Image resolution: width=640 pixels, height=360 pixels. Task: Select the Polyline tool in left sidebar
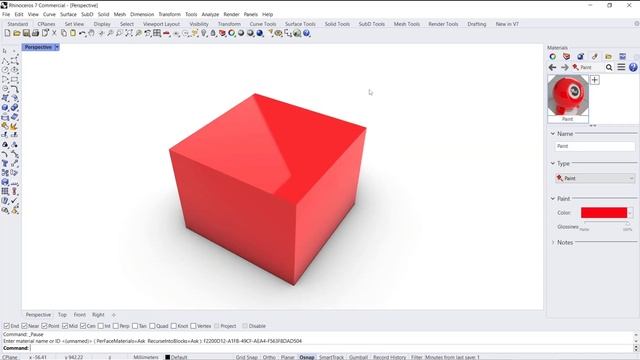click(5, 61)
